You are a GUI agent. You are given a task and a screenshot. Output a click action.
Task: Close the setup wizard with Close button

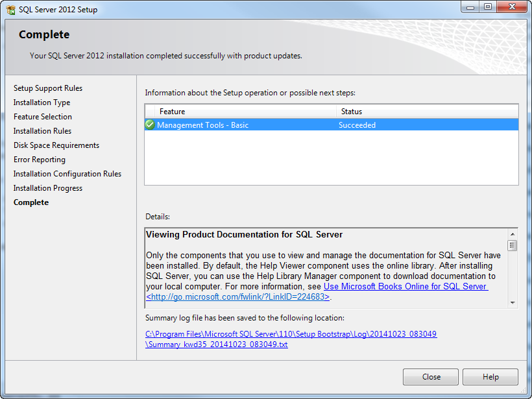point(431,376)
